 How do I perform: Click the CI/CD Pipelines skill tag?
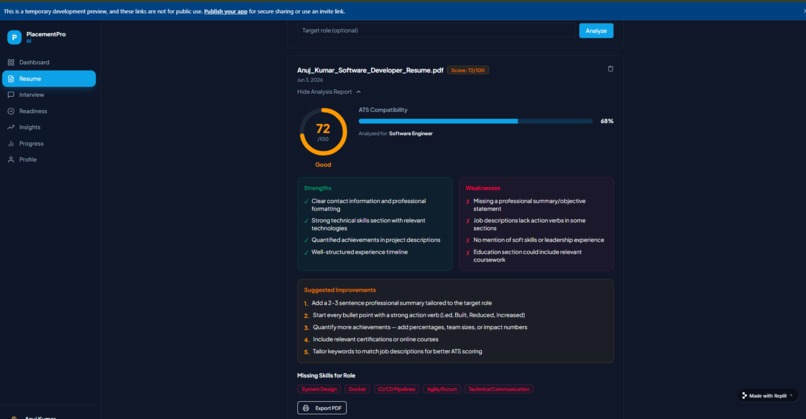pos(397,389)
